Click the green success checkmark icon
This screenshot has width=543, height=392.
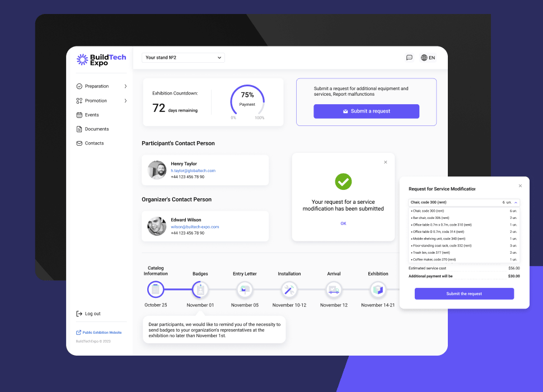[x=343, y=182]
